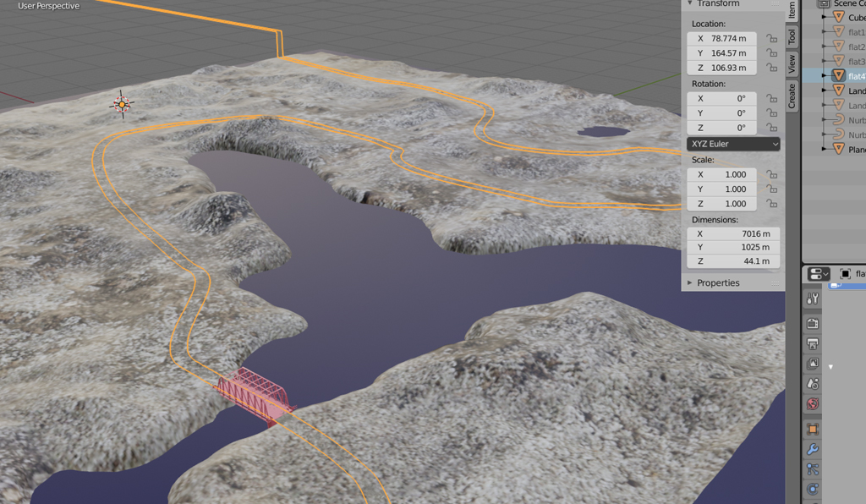Open the Particles properties tab
This screenshot has width=866, height=504.
click(x=813, y=469)
